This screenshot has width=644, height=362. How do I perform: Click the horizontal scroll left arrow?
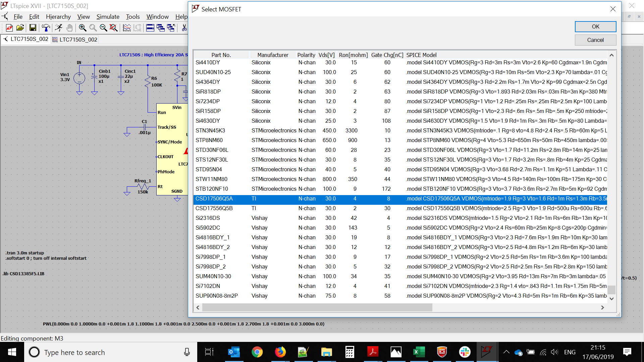click(198, 307)
